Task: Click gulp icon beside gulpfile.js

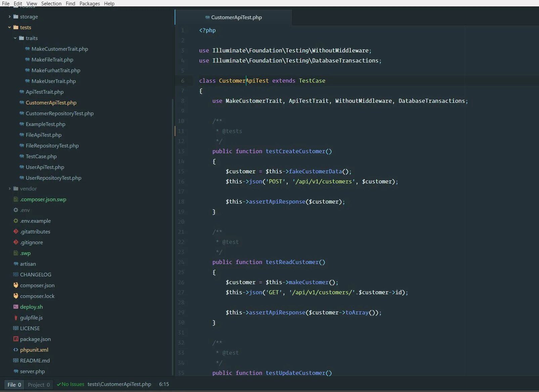Action: tap(16, 317)
